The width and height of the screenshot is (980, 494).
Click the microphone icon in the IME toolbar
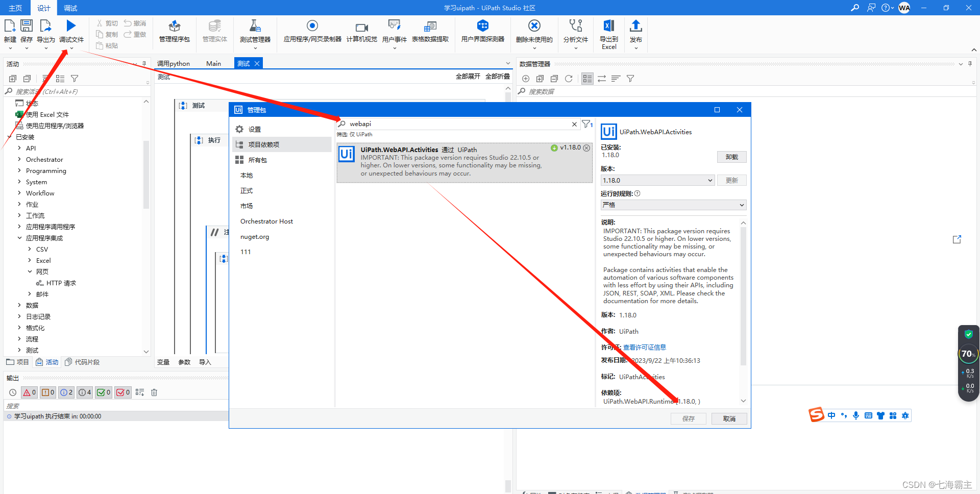coord(856,415)
